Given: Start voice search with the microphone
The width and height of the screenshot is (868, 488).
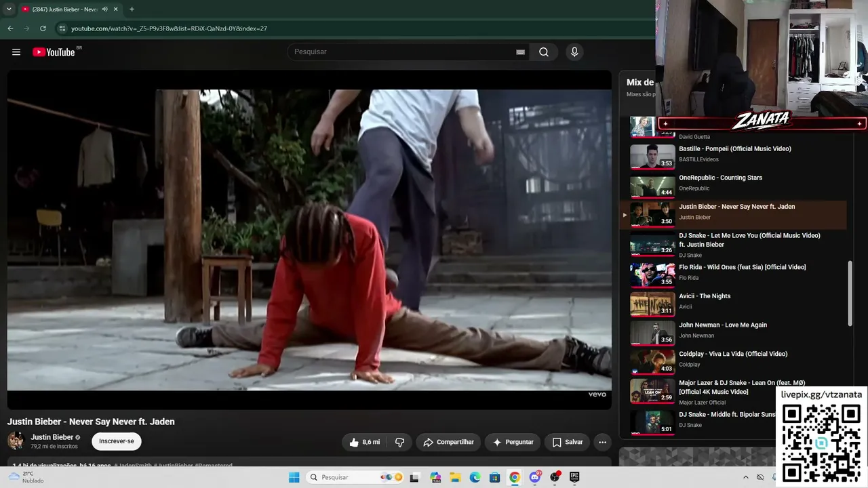Looking at the screenshot, I should (574, 52).
